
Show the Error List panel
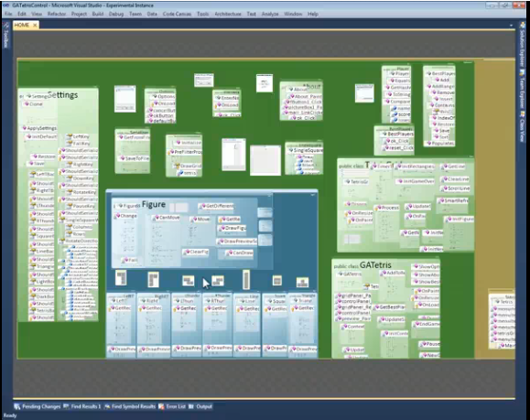tap(176, 407)
